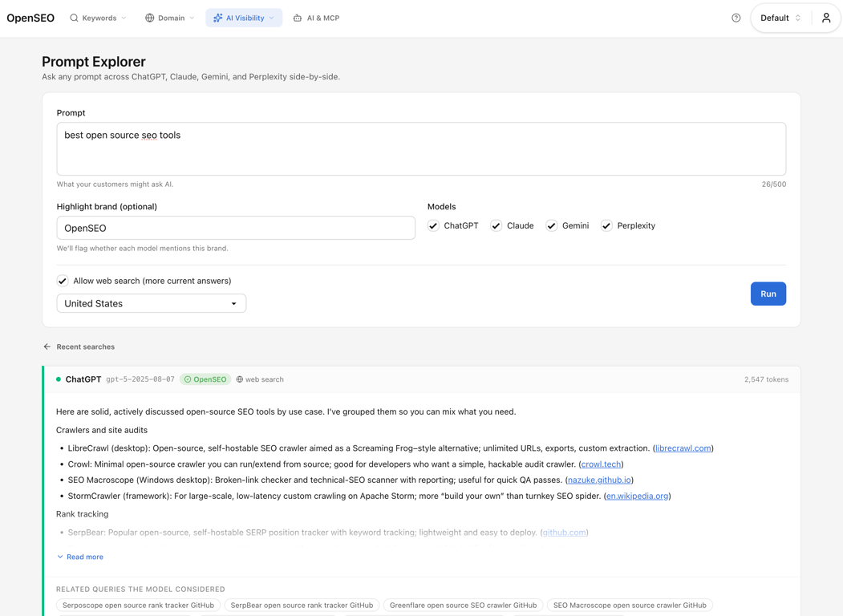Expand the Domain chevron

tap(192, 18)
